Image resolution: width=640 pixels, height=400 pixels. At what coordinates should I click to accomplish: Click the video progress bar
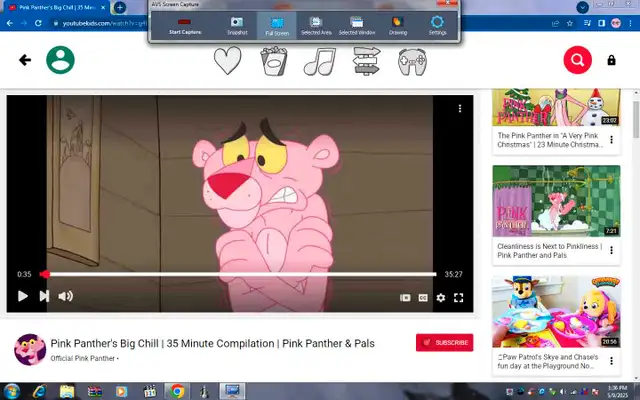point(238,274)
